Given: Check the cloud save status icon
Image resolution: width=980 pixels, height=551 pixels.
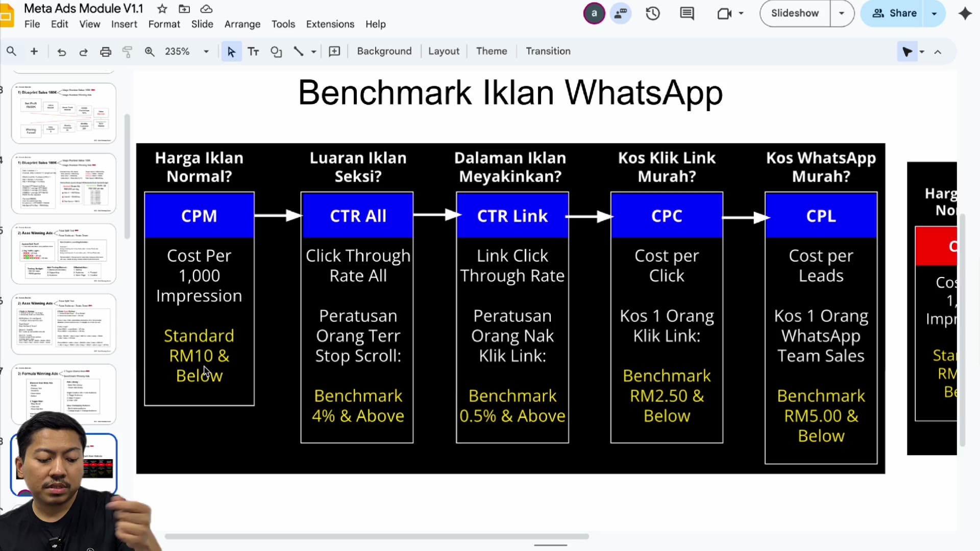Looking at the screenshot, I should pyautogui.click(x=206, y=9).
